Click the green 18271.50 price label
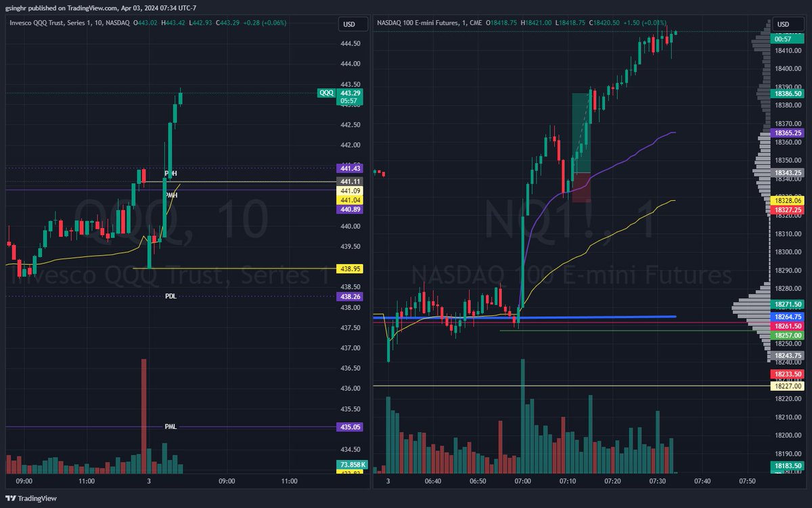Viewport: 812px width, 508px height. 787,305
